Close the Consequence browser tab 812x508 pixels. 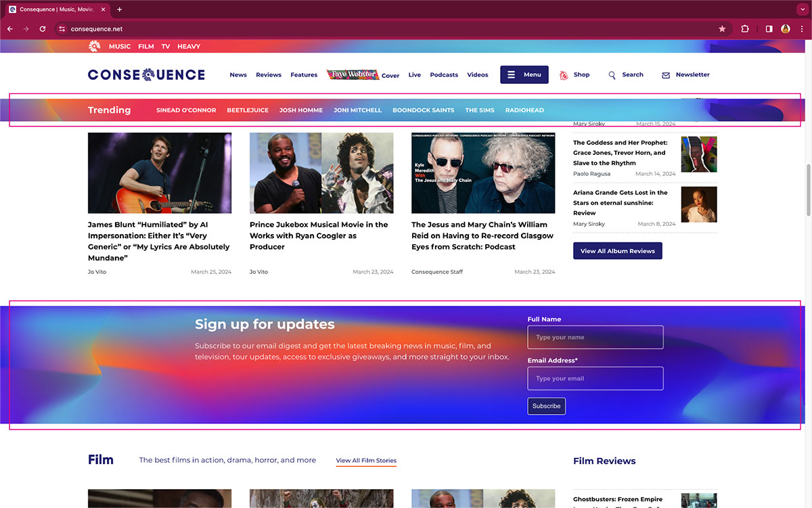tap(103, 9)
